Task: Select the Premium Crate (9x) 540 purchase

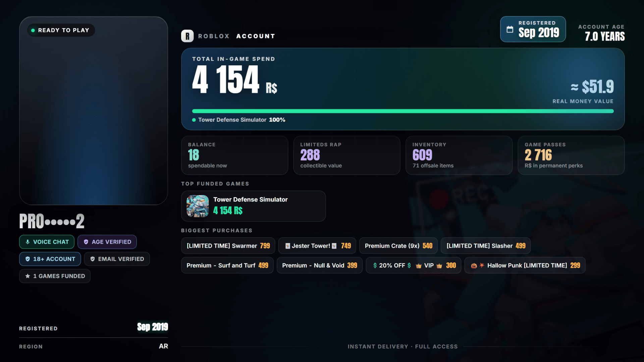Action: pos(398,246)
